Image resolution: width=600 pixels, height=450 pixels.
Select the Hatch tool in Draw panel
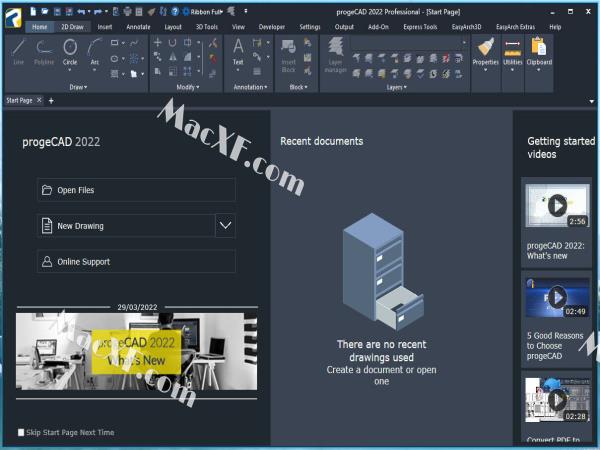click(114, 73)
